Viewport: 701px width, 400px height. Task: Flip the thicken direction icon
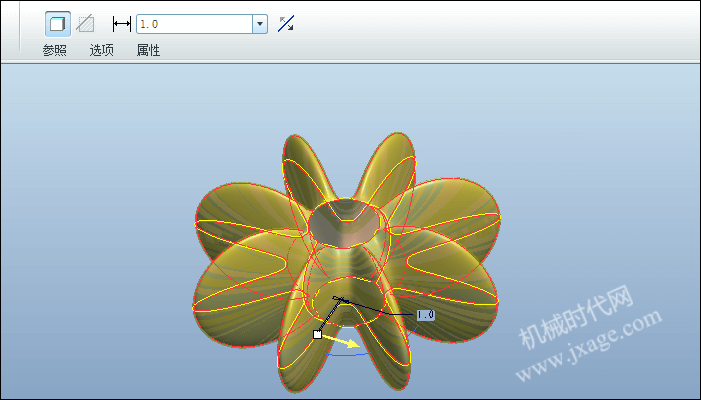point(286,24)
